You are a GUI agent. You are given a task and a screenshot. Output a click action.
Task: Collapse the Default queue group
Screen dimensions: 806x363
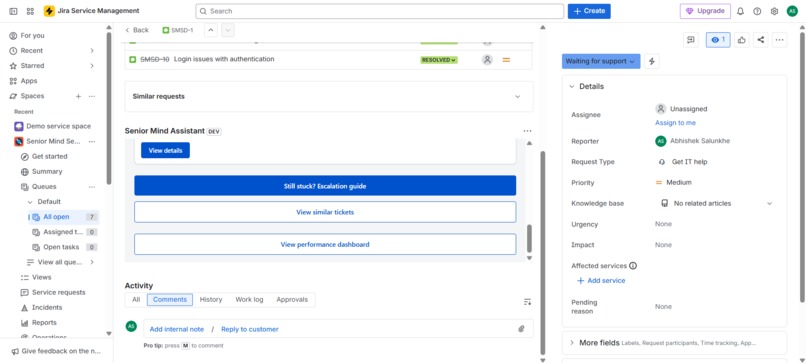(30, 202)
